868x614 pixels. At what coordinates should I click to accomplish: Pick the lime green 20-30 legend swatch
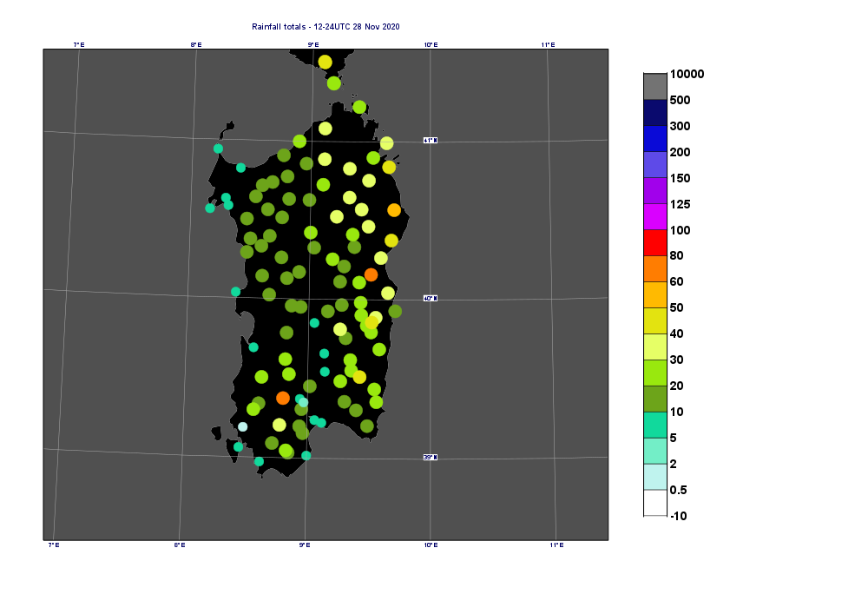(x=654, y=373)
